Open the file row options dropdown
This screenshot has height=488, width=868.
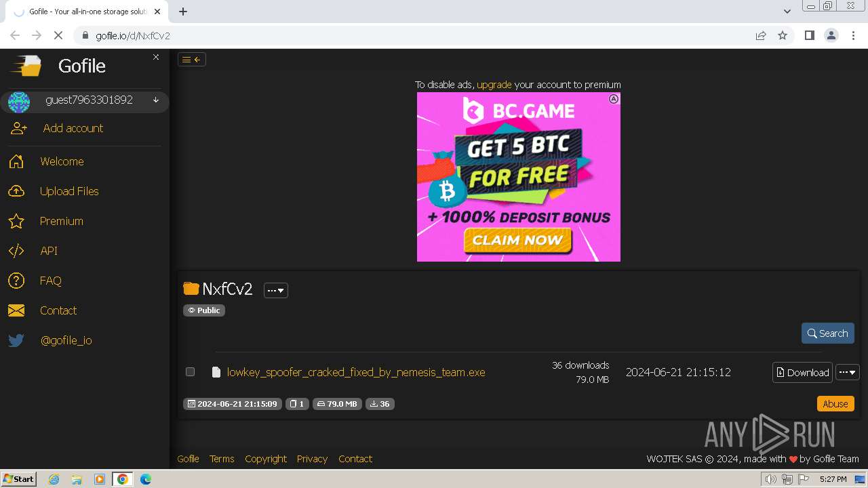848,372
